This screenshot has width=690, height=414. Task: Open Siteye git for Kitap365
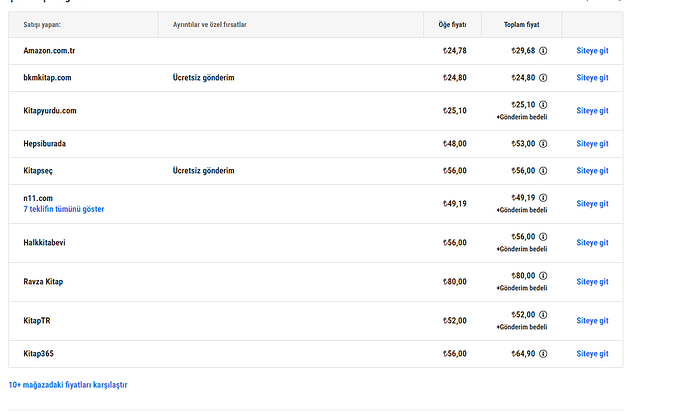592,354
